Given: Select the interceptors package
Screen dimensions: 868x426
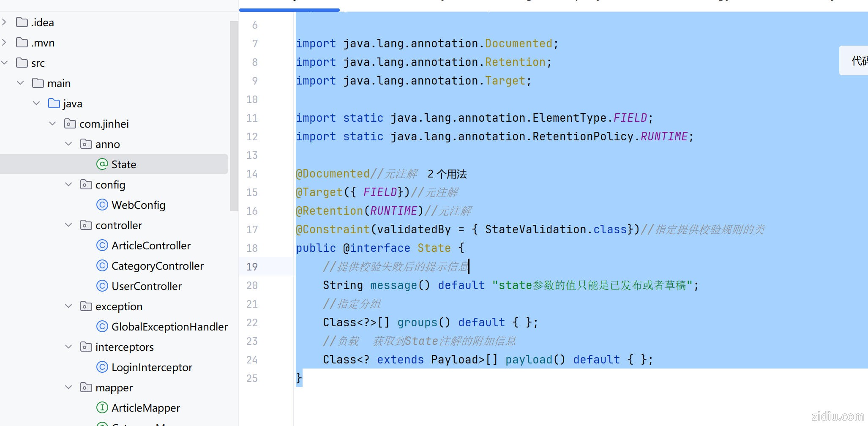Looking at the screenshot, I should [x=124, y=347].
